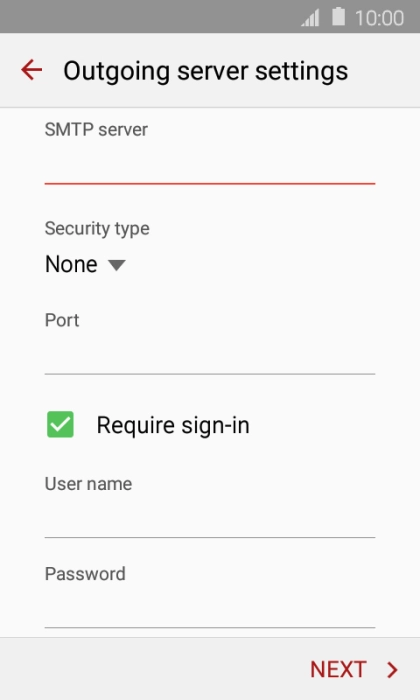Viewport: 420px width, 700px height.
Task: Focus the Port input field
Action: coord(210,355)
